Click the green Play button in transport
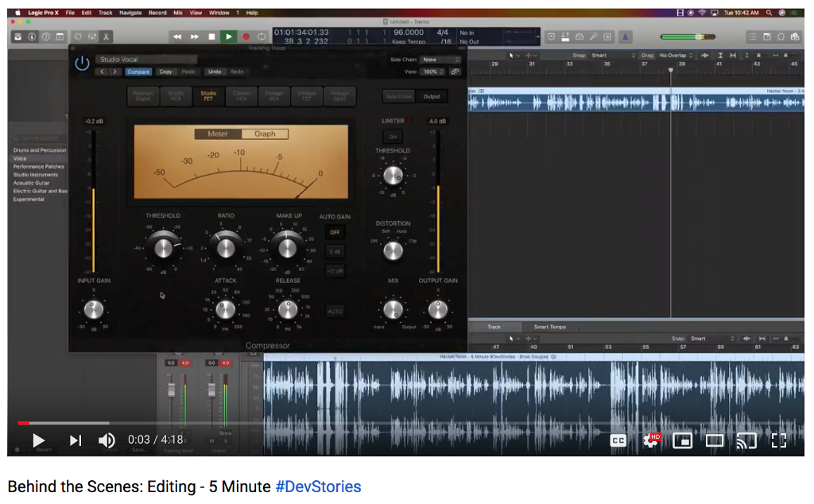 [229, 37]
